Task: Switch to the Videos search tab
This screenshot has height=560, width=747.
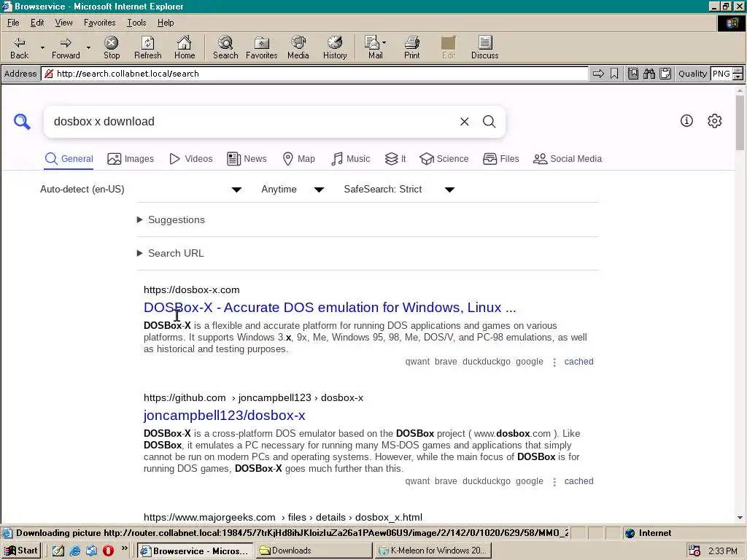Action: click(x=190, y=158)
